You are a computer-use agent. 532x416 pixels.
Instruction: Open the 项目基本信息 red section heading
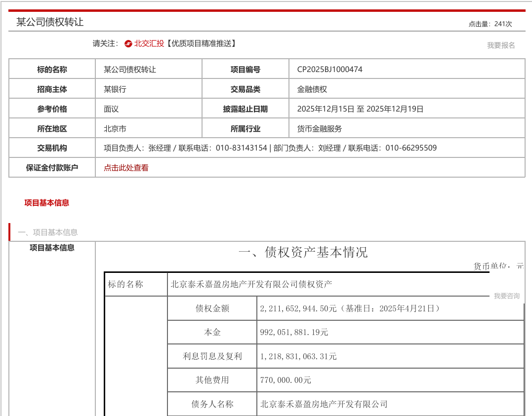[46, 202]
